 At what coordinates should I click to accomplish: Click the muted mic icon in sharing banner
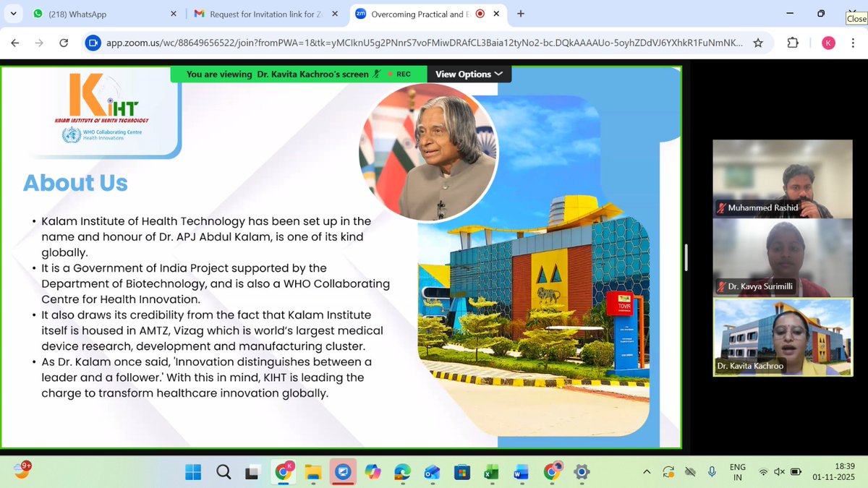click(x=376, y=74)
